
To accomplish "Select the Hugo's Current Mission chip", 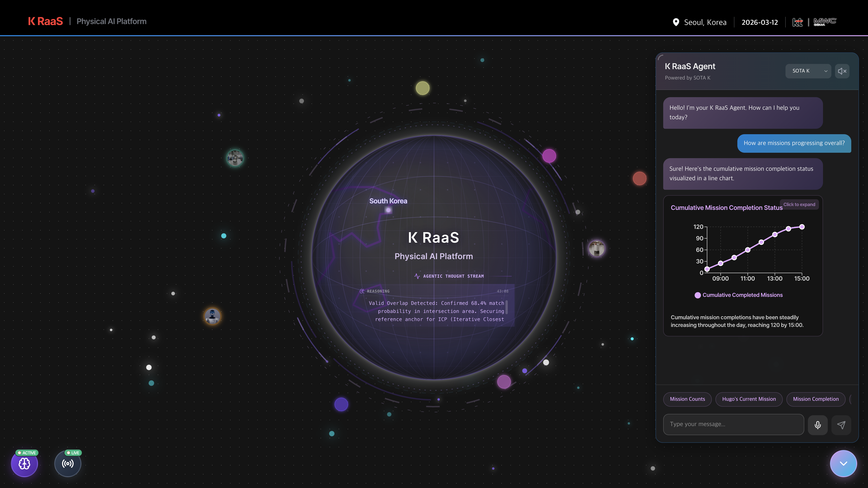I will pos(749,399).
